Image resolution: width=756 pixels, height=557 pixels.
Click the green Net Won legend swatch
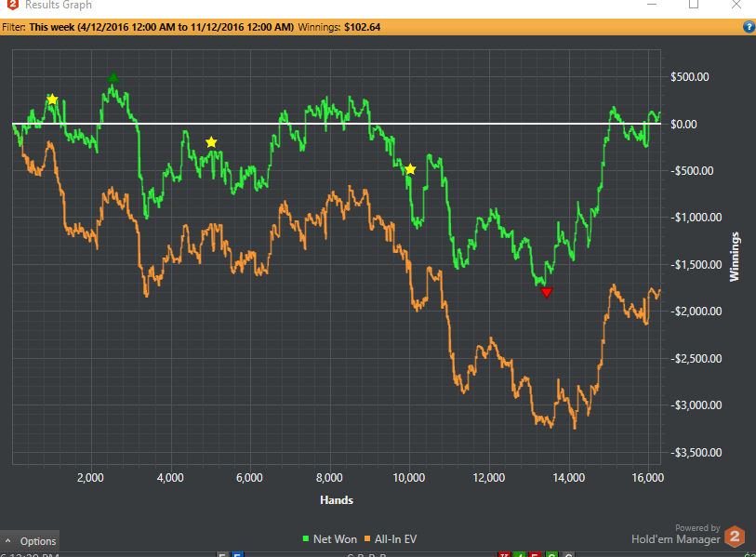pos(306,538)
